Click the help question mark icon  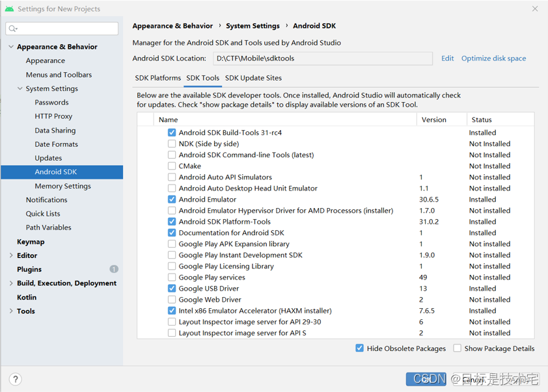tap(16, 379)
